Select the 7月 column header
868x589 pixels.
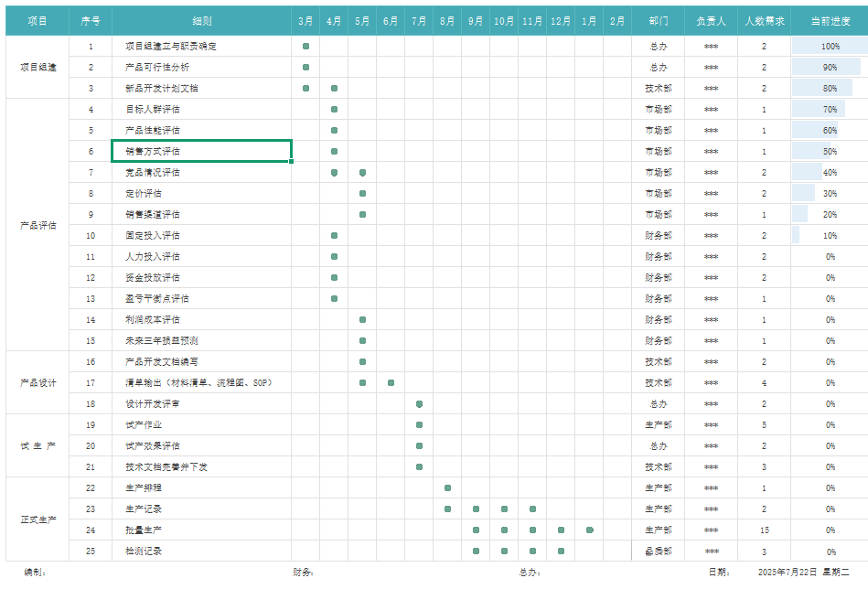[x=419, y=21]
